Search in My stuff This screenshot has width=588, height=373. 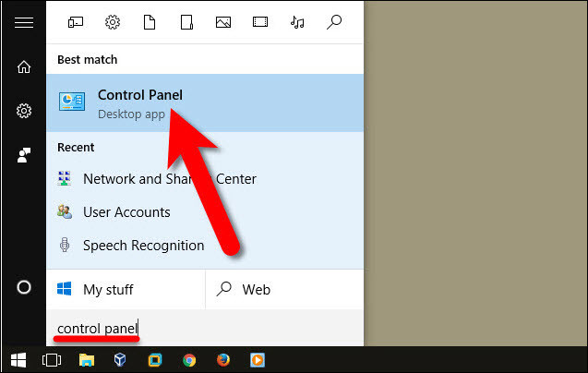pos(126,289)
